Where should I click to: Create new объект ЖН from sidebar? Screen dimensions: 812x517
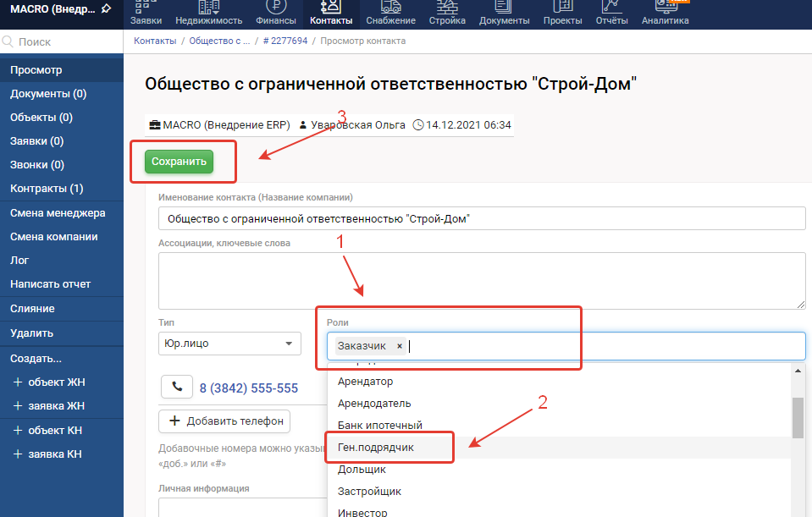(56, 382)
